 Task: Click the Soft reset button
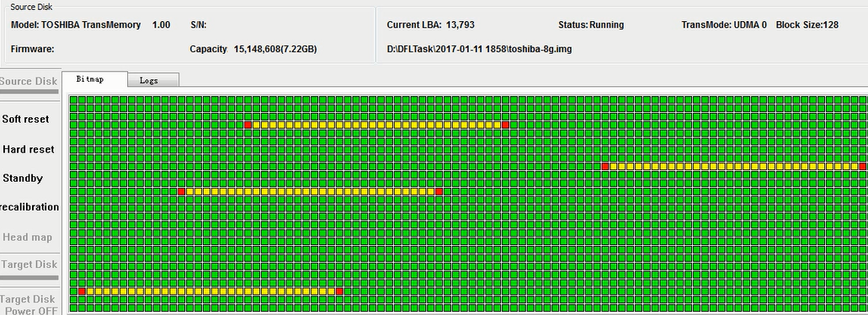tap(25, 119)
